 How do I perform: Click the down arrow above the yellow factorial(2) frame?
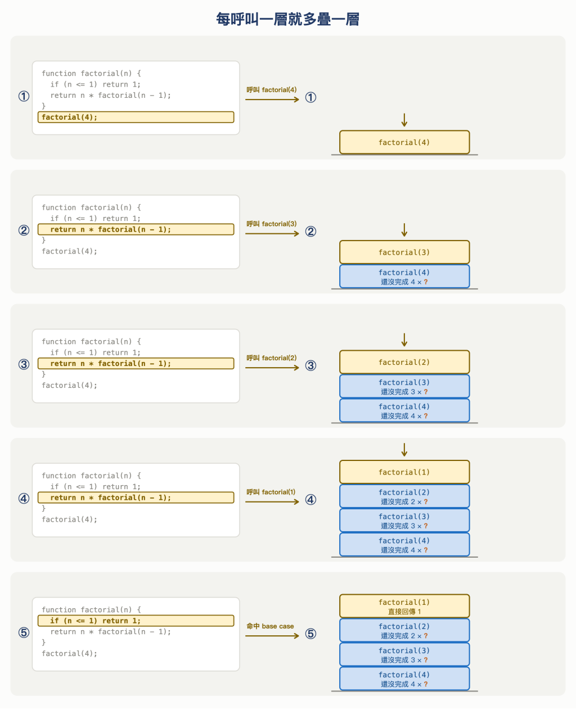coord(404,340)
